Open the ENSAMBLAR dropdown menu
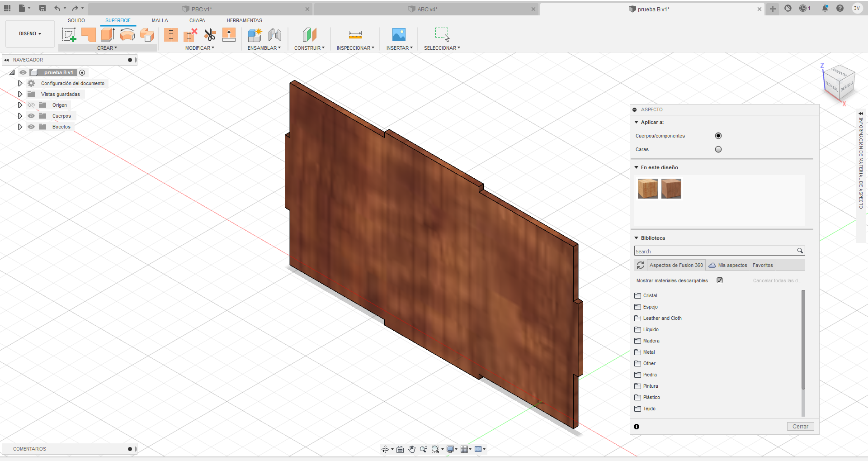The height and width of the screenshot is (461, 868). 264,48
